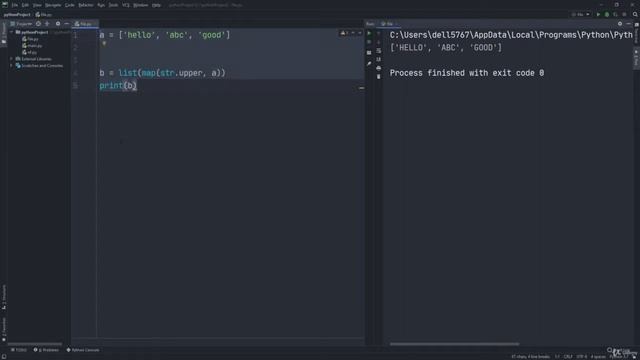640x360 pixels.
Task: Open the Code menu
Action: coord(70,5)
